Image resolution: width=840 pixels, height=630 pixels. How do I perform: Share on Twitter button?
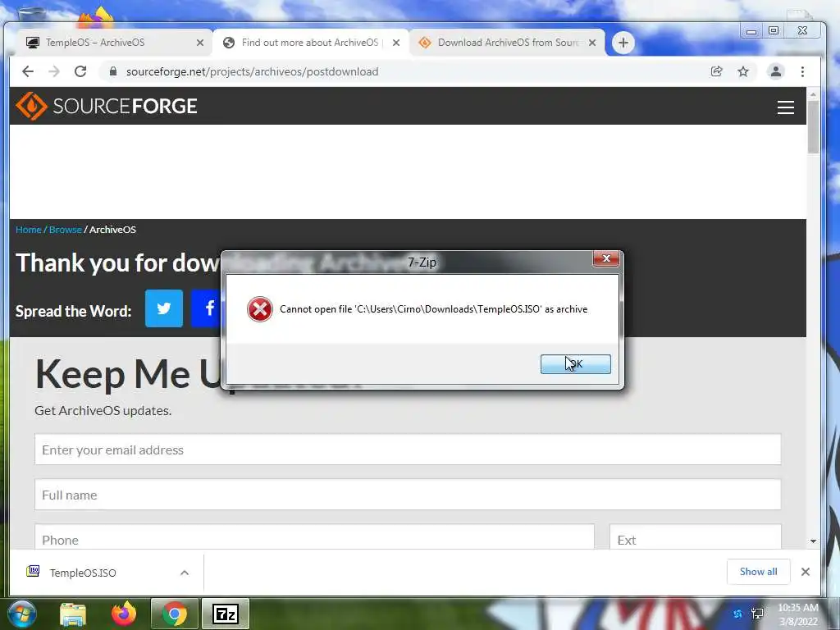pos(164,308)
